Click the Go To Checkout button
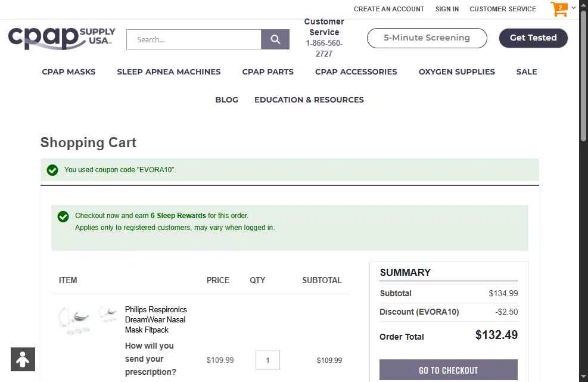 point(449,370)
